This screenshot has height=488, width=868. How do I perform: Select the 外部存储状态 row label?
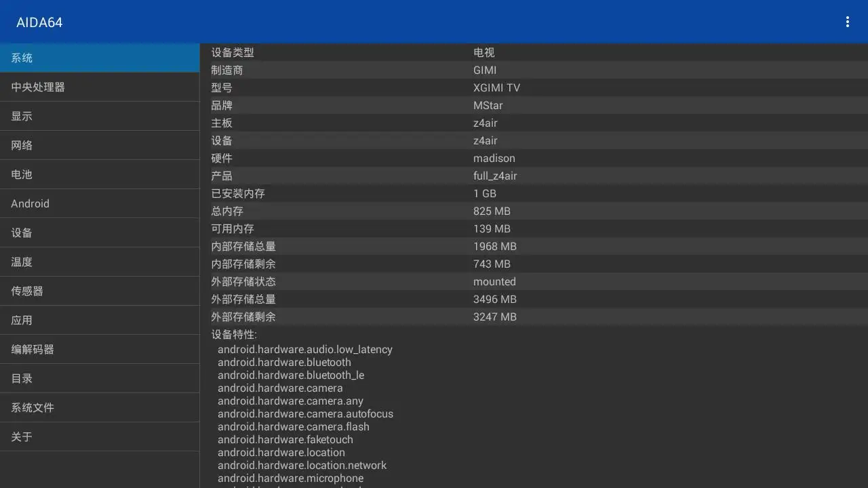[x=243, y=281]
